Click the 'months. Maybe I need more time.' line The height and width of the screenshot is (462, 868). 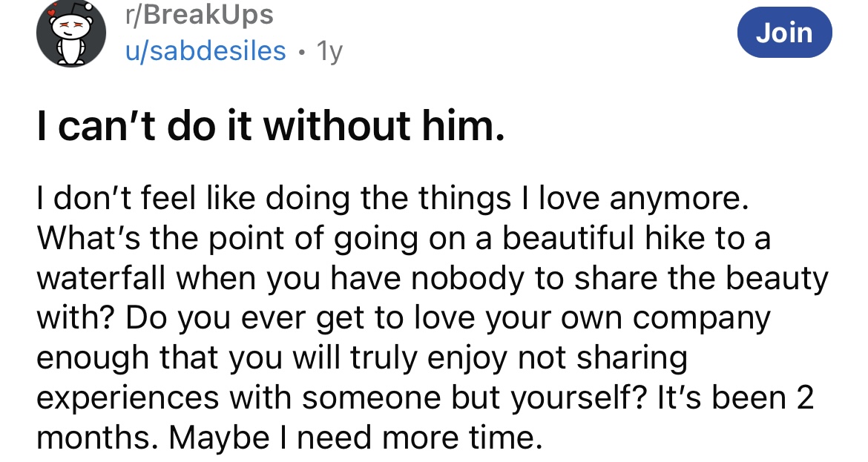(x=289, y=438)
